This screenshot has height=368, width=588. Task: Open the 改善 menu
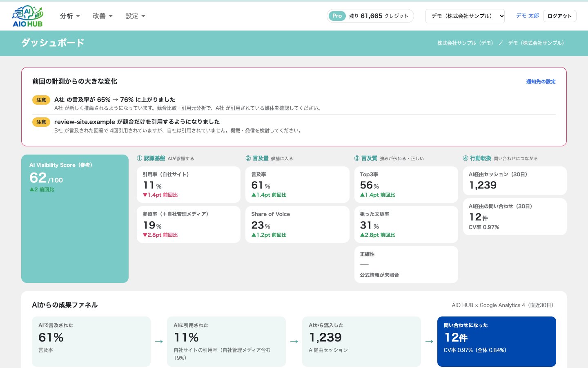pyautogui.click(x=102, y=16)
